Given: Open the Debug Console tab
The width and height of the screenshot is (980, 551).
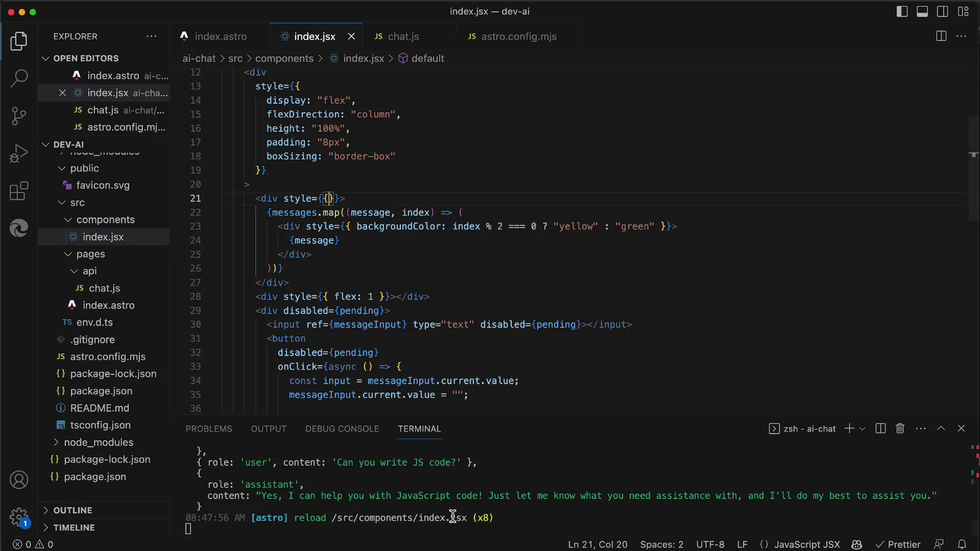Looking at the screenshot, I should click(x=342, y=428).
